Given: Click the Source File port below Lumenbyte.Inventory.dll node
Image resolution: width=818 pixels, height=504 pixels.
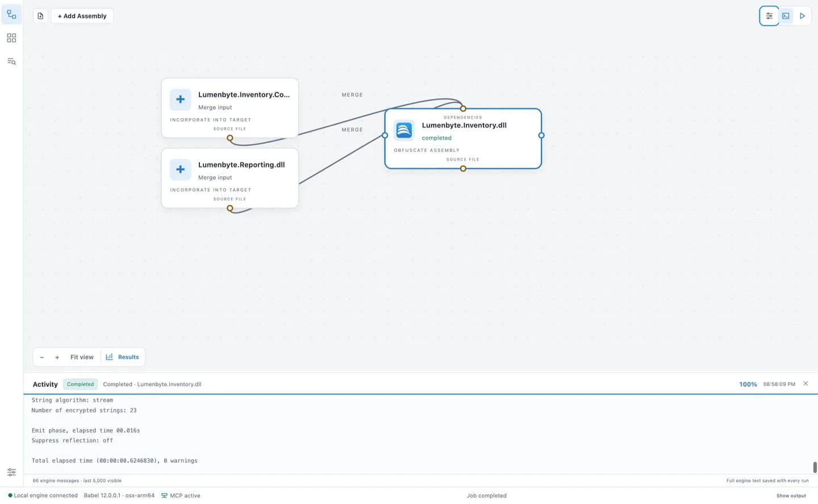Looking at the screenshot, I should click(x=463, y=169).
